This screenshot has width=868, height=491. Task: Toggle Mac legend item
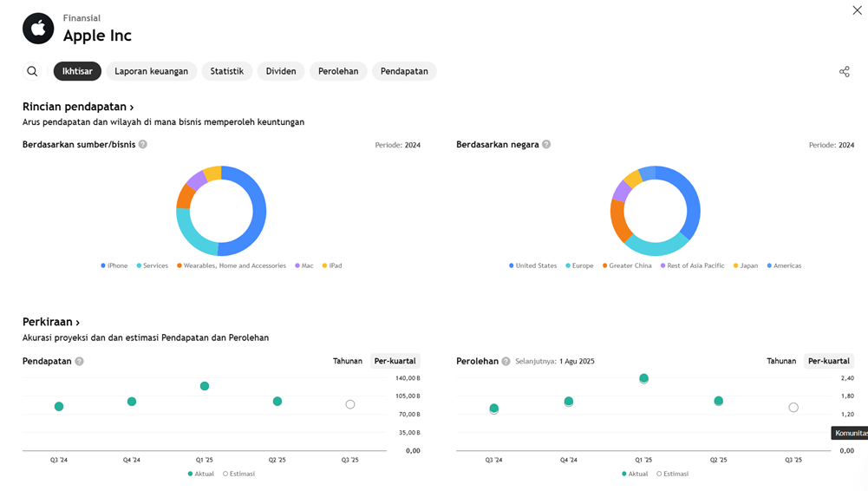click(303, 265)
